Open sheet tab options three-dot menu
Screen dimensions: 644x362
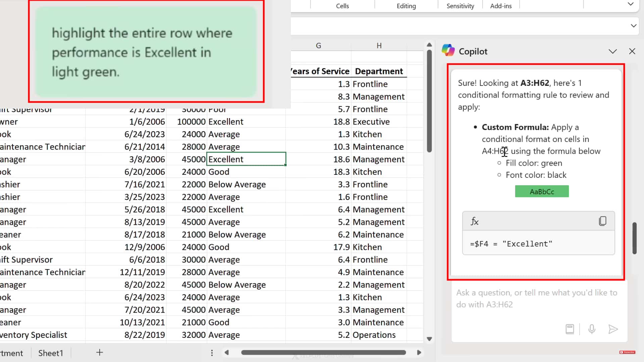click(x=212, y=353)
